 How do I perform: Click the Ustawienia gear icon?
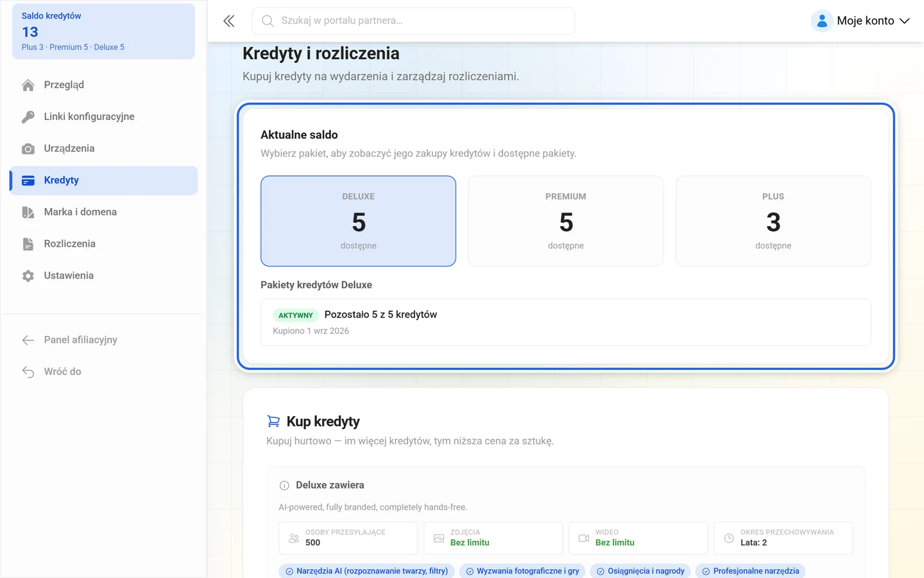pos(28,276)
